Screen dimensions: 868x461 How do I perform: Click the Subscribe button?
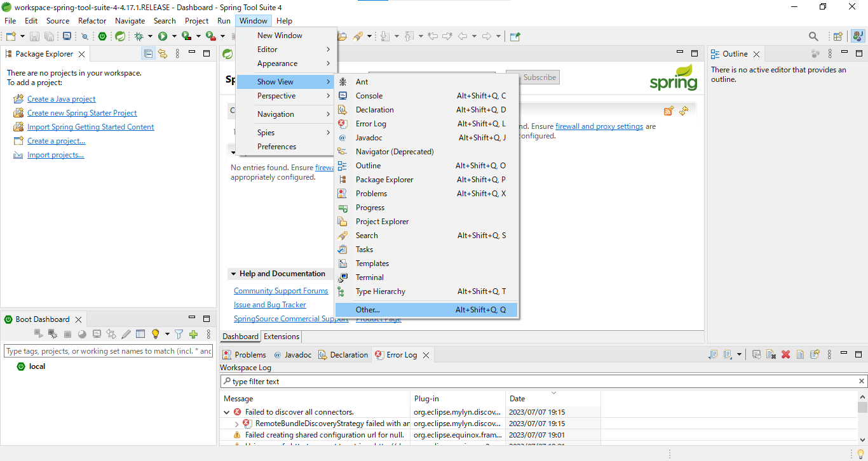(539, 77)
